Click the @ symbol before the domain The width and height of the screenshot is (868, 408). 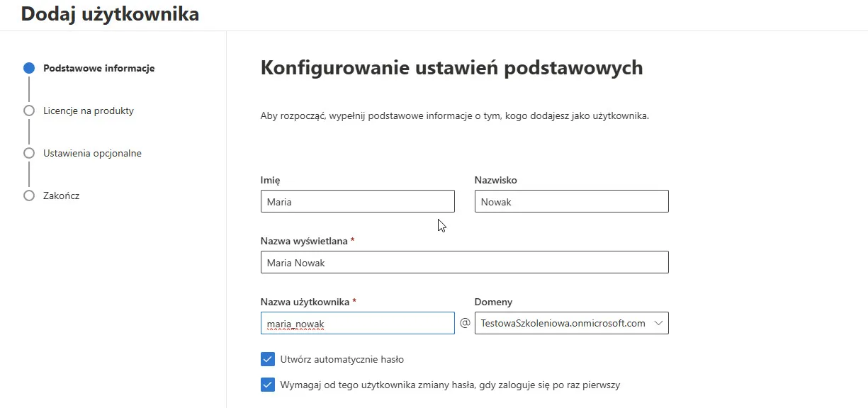click(x=465, y=323)
